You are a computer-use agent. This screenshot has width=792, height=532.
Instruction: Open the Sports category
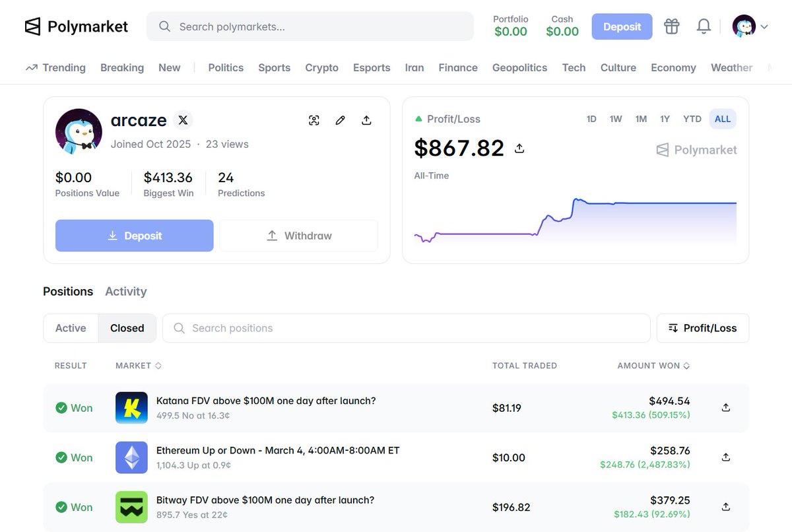click(x=275, y=67)
